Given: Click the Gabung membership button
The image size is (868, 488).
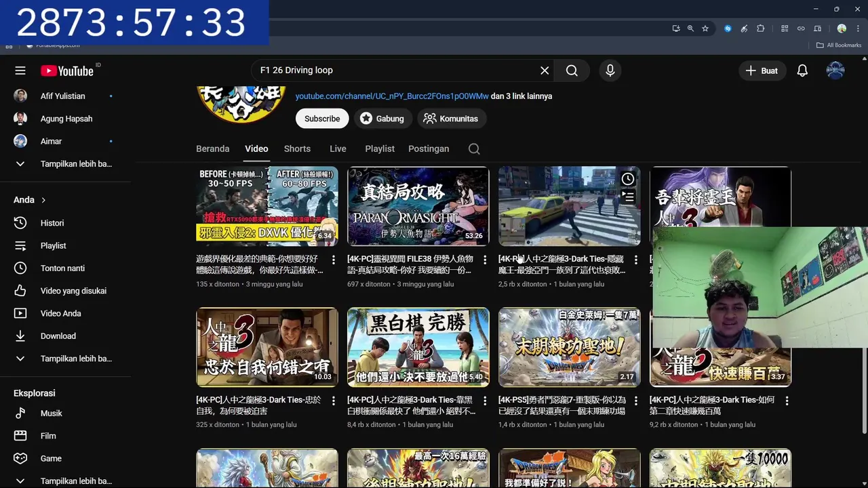Looking at the screenshot, I should [382, 119].
